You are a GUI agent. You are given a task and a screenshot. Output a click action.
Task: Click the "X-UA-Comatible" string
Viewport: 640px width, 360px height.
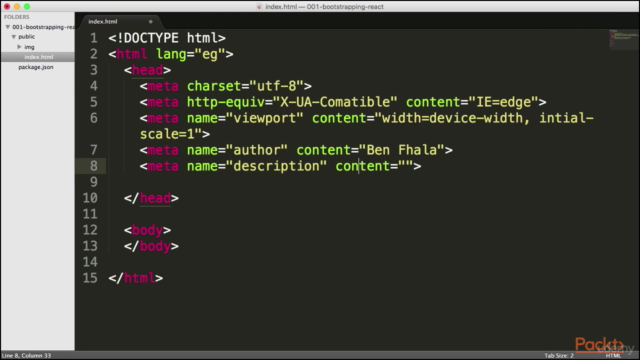pos(335,102)
